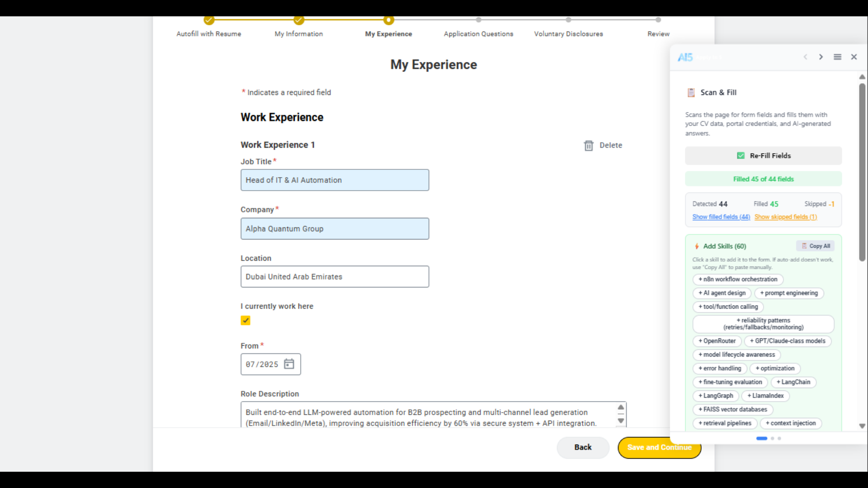Open Show skipped fields (1) link
868x488 pixels.
[786, 217]
